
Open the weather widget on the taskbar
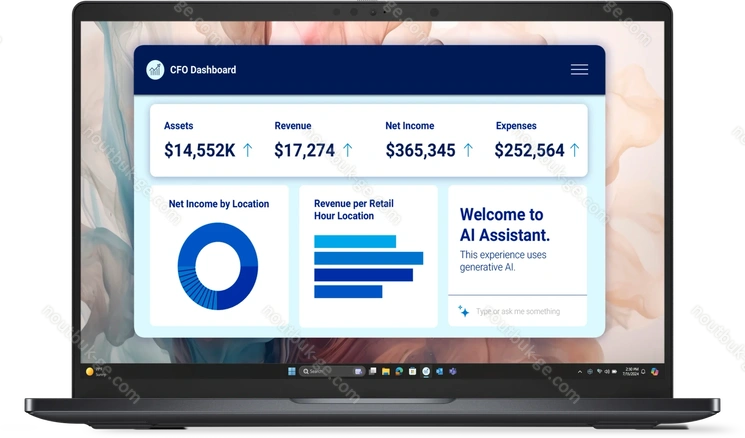point(91,371)
